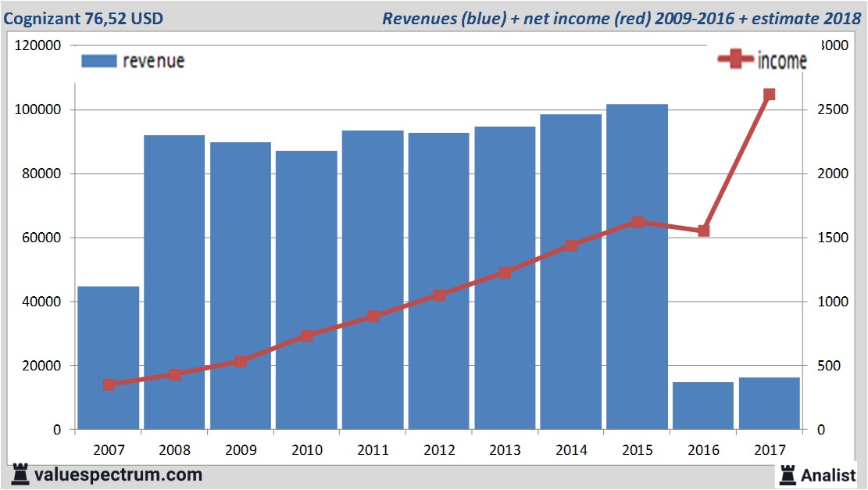Viewport: 868px width, 490px height.
Task: Click the red income legend marker
Action: click(x=735, y=59)
